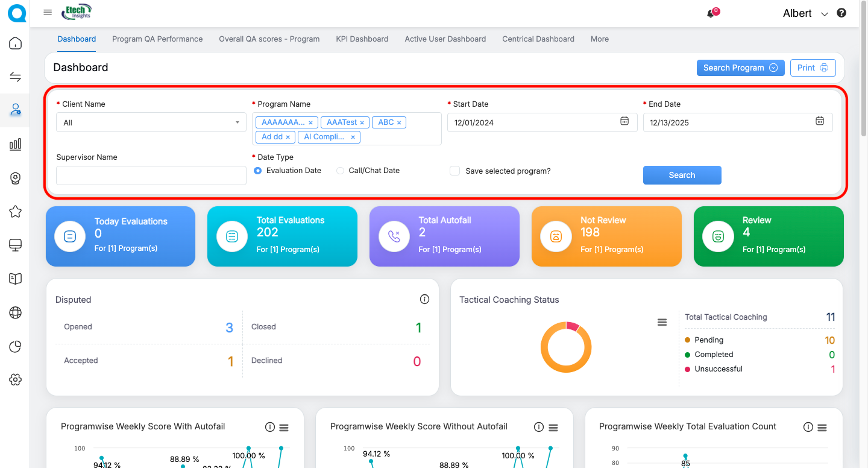Open the home icon in sidebar
The image size is (868, 468).
pyautogui.click(x=16, y=43)
